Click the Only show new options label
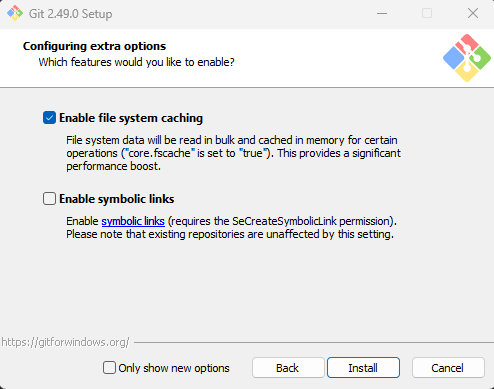Viewport: 494px width, 389px height. (174, 368)
